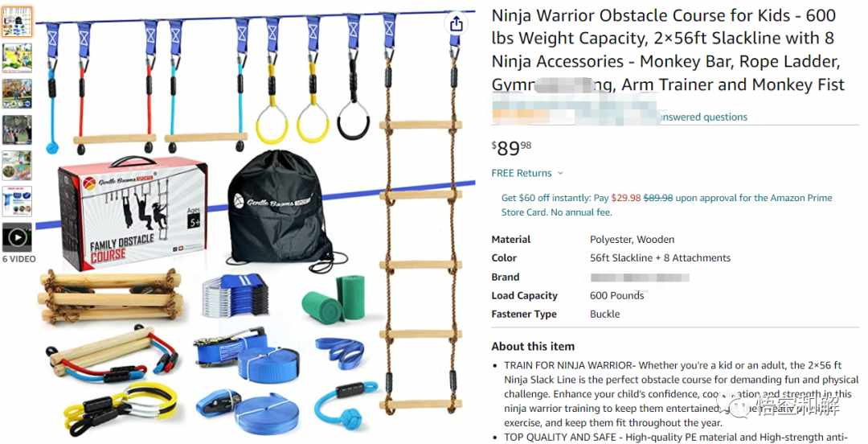Click the black drawstring bag in main image
The height and width of the screenshot is (444, 868).
pyautogui.click(x=280, y=209)
